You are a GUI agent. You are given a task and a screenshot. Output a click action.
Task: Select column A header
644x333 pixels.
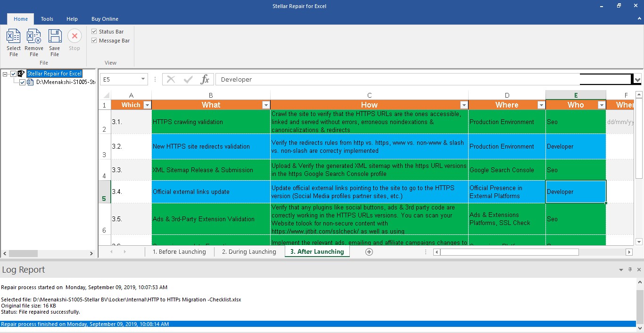[132, 95]
